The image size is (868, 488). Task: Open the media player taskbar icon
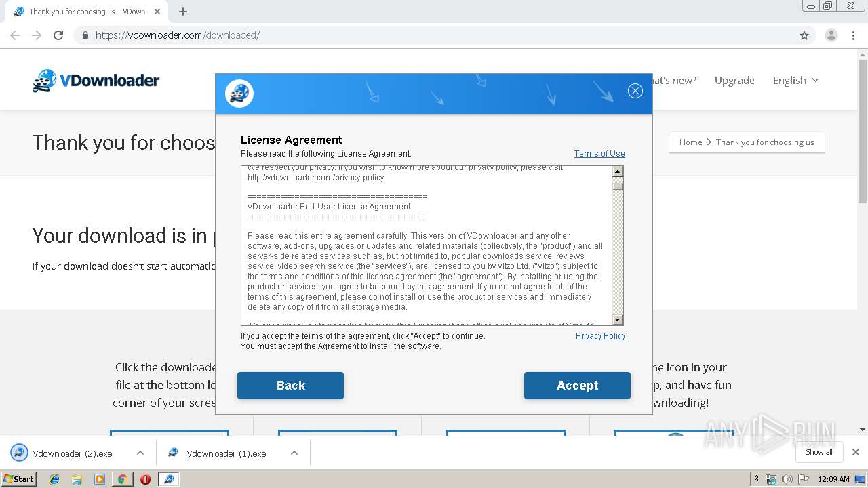tap(100, 479)
